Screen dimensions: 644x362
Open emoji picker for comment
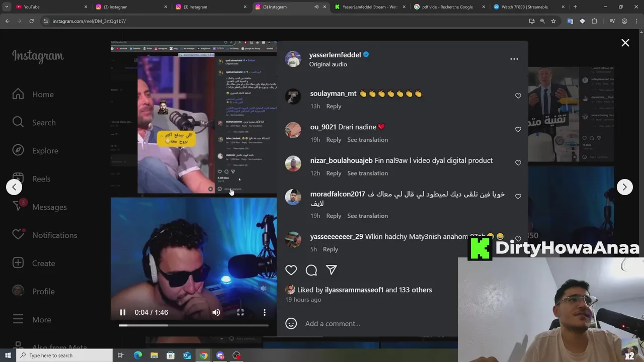tap(291, 323)
